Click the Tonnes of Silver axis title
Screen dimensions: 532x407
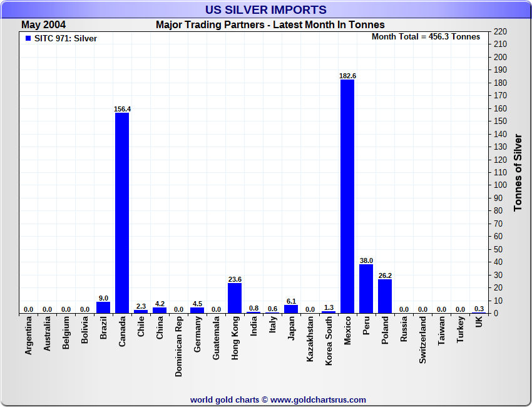pyautogui.click(x=518, y=172)
